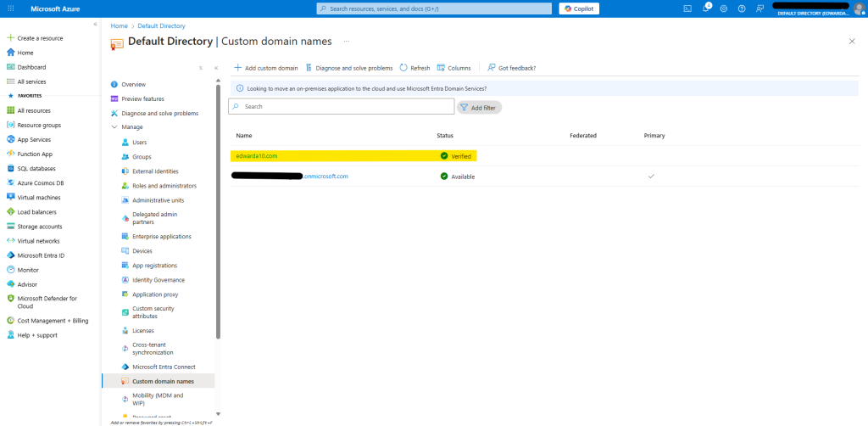868x426 pixels.
Task: Open Administrative units
Action: click(x=153, y=200)
